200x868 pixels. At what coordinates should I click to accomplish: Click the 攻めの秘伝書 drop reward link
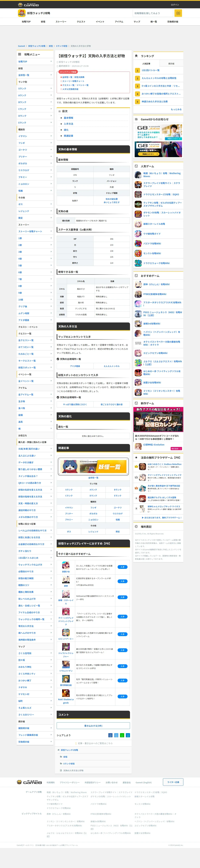click(112, 199)
